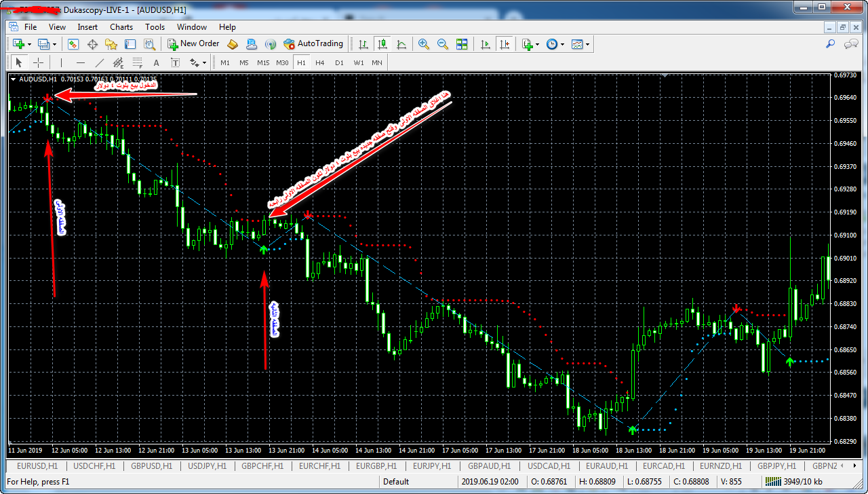Click the Zoom Out magnifier icon
The image size is (868, 494).
pyautogui.click(x=443, y=44)
